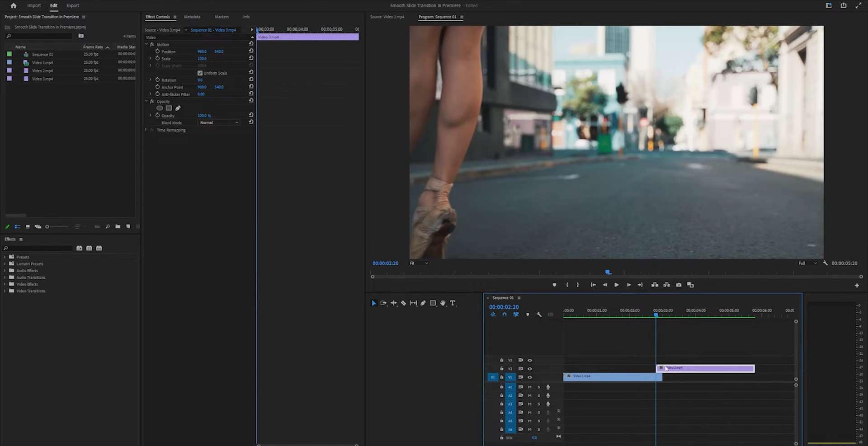Click the Extract button in Program monitor
Viewport: 868px width, 446px height.
(x=666, y=285)
